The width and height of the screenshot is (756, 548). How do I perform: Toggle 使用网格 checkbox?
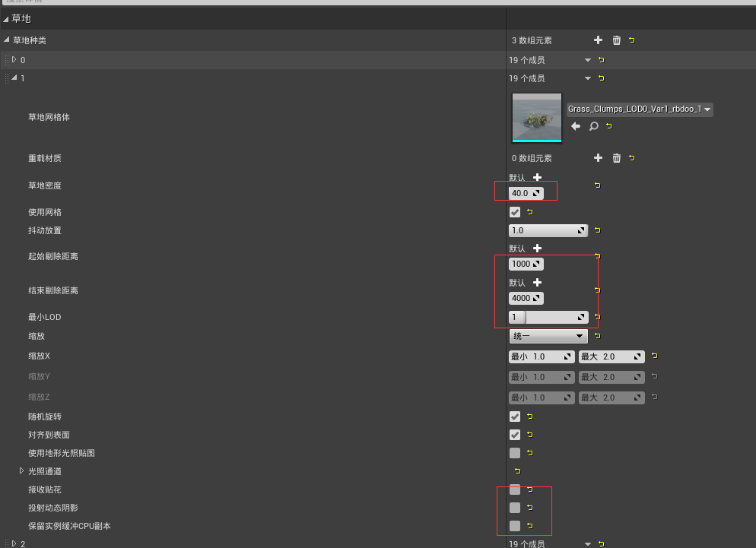(x=515, y=212)
